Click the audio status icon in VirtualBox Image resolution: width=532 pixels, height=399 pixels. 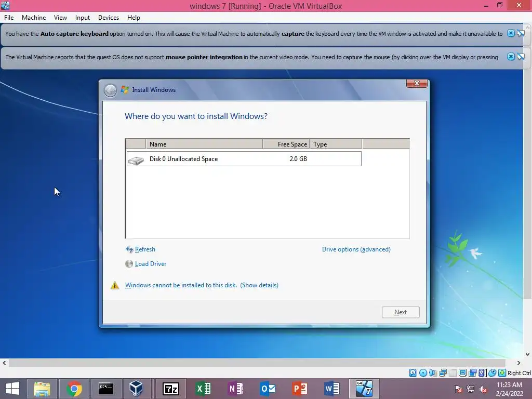tap(433, 373)
